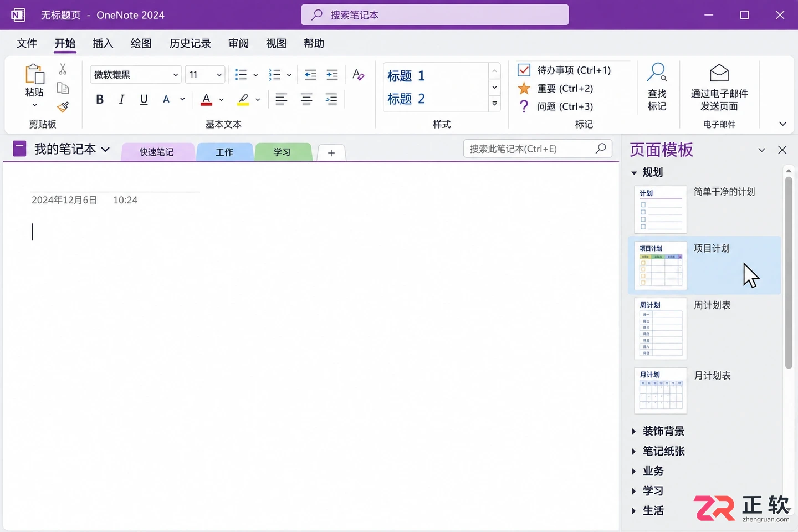This screenshot has height=532, width=798.
Task: Expand the 笔记纸张 template category
Action: (634, 451)
